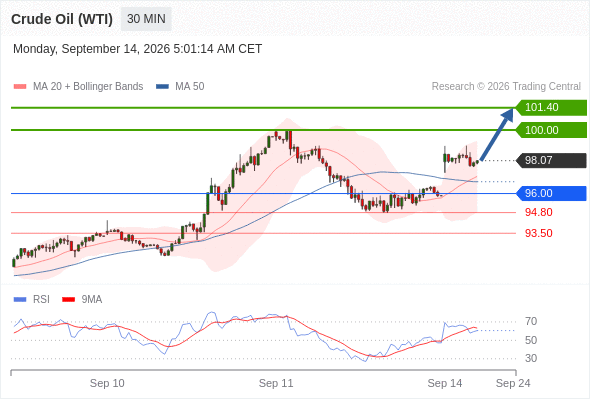Click the MA 20 Bollinger Bands red swatch
This screenshot has width=590, height=400.
click(20, 87)
